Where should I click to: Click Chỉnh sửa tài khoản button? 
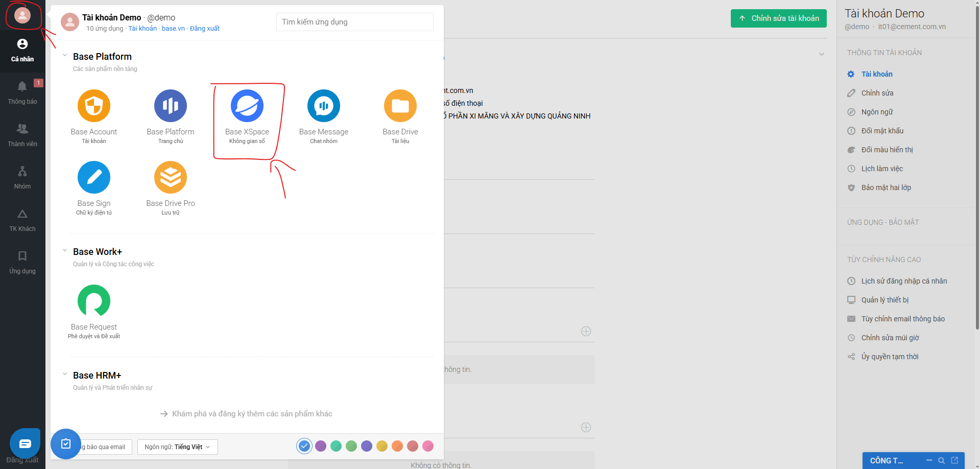tap(778, 18)
